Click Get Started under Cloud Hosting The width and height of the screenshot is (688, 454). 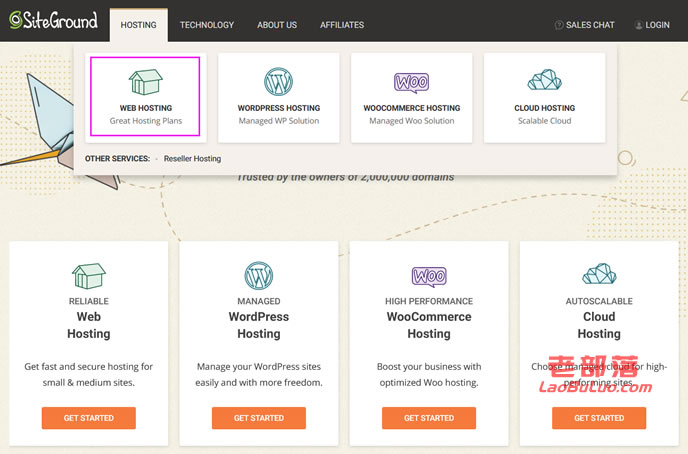click(x=599, y=418)
